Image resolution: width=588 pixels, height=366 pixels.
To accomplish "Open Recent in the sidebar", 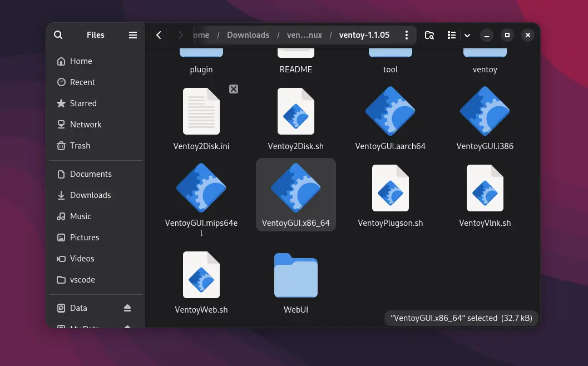I will pos(82,82).
